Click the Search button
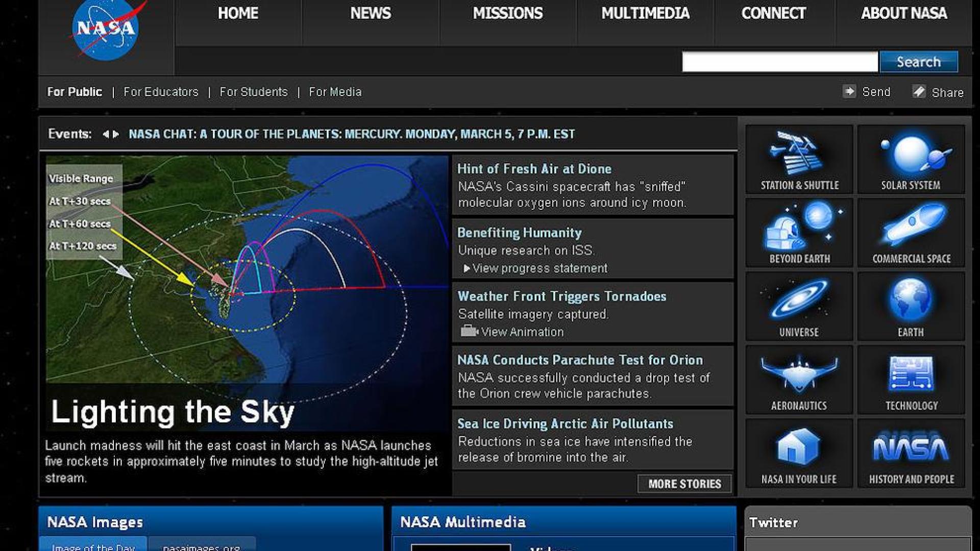The width and height of the screenshot is (980, 551). (919, 62)
